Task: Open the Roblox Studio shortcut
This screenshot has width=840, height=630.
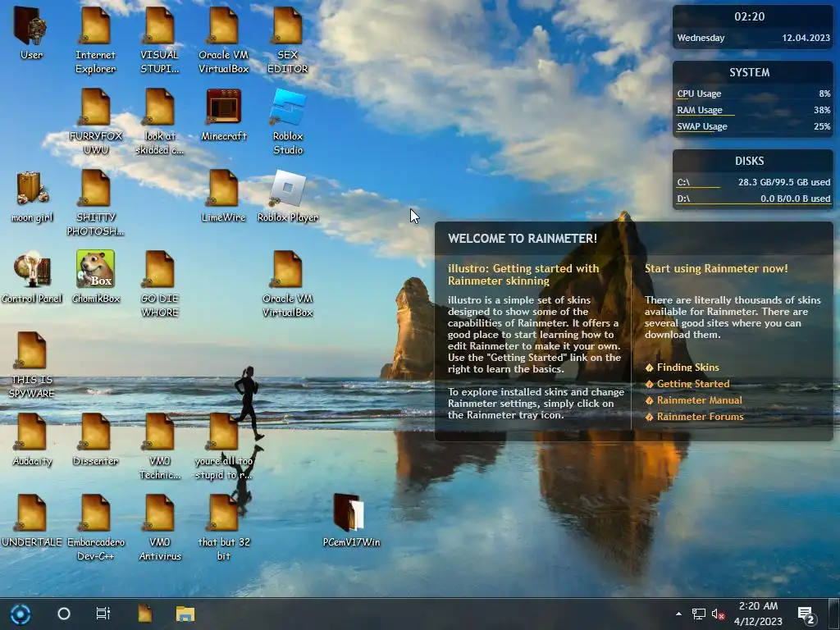Action: [x=288, y=121]
